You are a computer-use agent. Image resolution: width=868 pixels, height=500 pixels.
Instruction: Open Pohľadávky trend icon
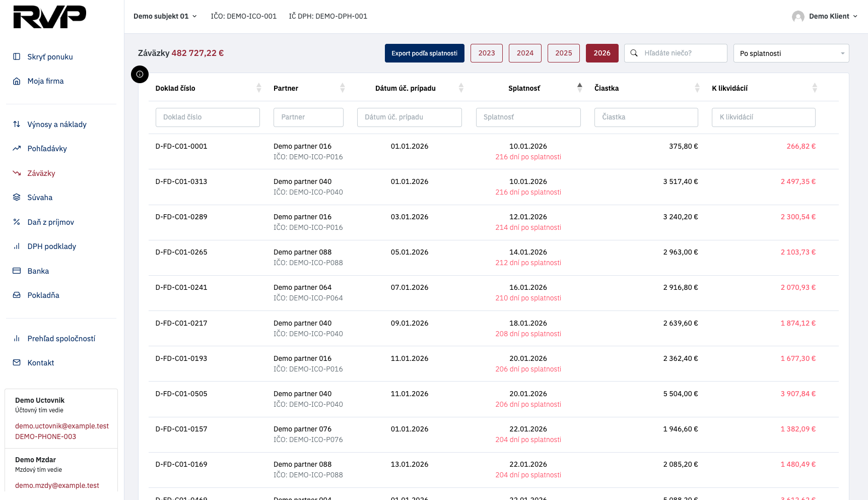[x=17, y=148]
